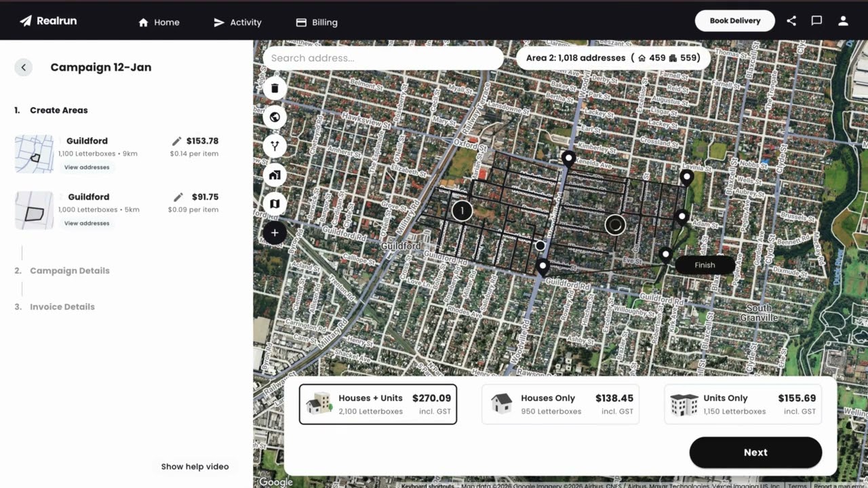Focus the Search address field
This screenshot has height=488, width=868.
pos(383,58)
